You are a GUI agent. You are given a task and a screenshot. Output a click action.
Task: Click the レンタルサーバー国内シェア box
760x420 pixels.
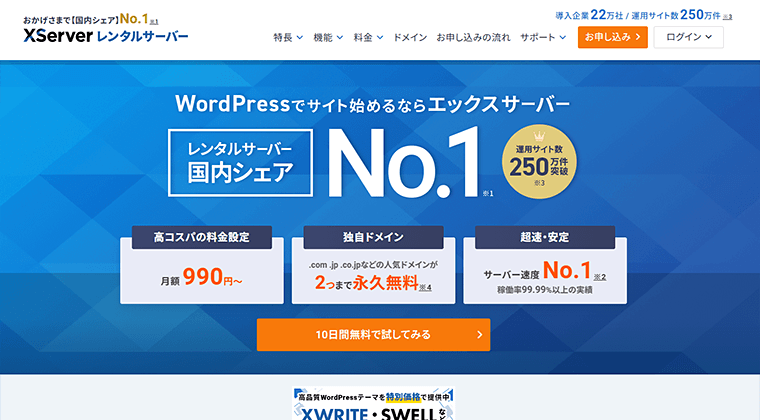[240, 163]
